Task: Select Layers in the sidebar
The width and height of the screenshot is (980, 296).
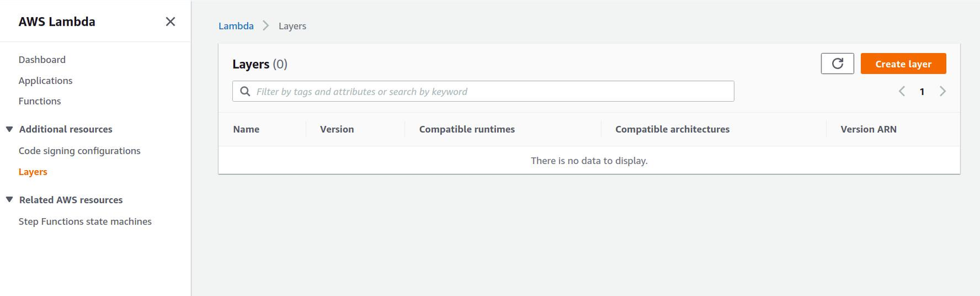Action: point(33,172)
